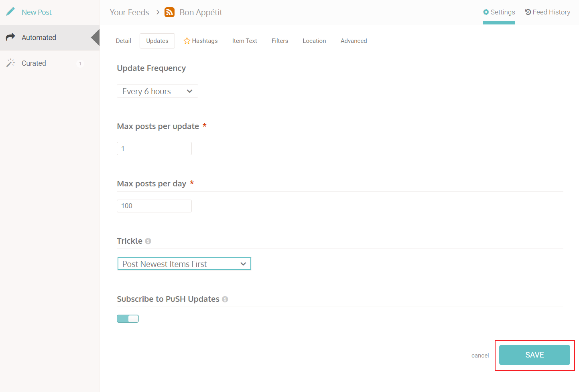Open the Item Text tab
The width and height of the screenshot is (579, 392).
(245, 41)
